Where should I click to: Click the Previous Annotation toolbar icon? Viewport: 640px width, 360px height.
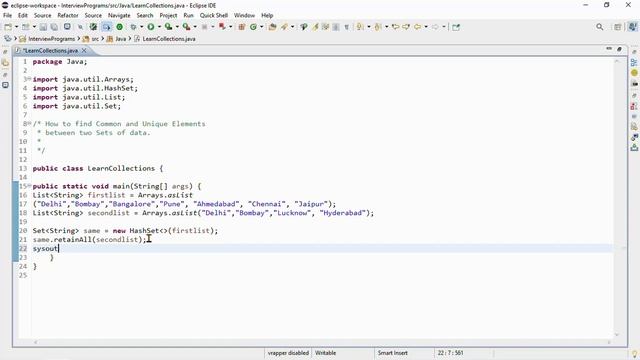[378, 27]
